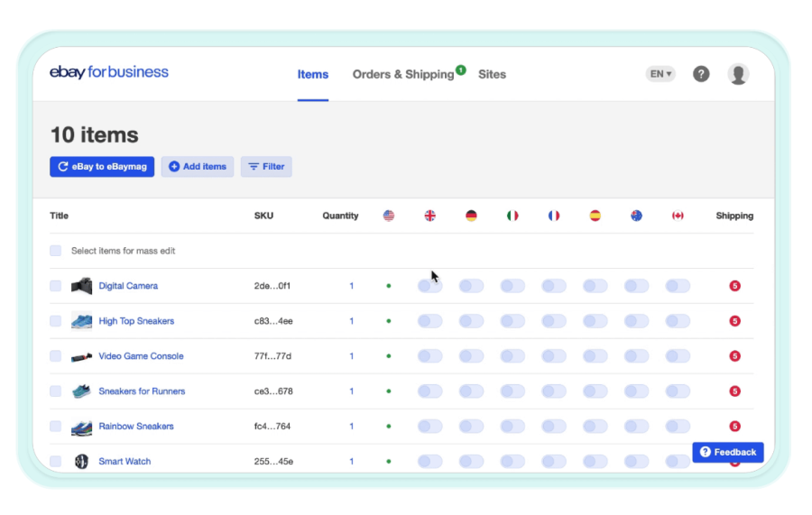Open the help question mark icon
This screenshot has width=812, height=515.
tap(701, 74)
